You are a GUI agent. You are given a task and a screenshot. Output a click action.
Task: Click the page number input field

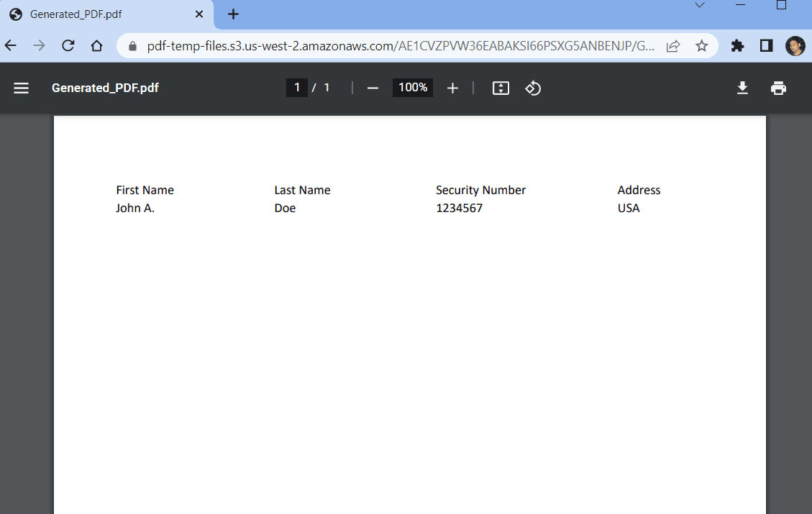click(x=296, y=88)
